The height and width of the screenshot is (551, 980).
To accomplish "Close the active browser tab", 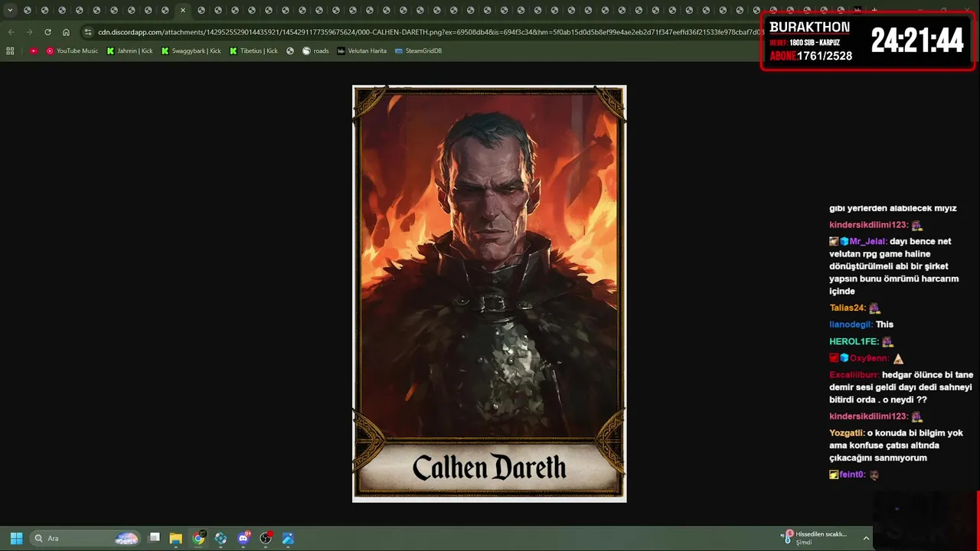I will 182,11.
